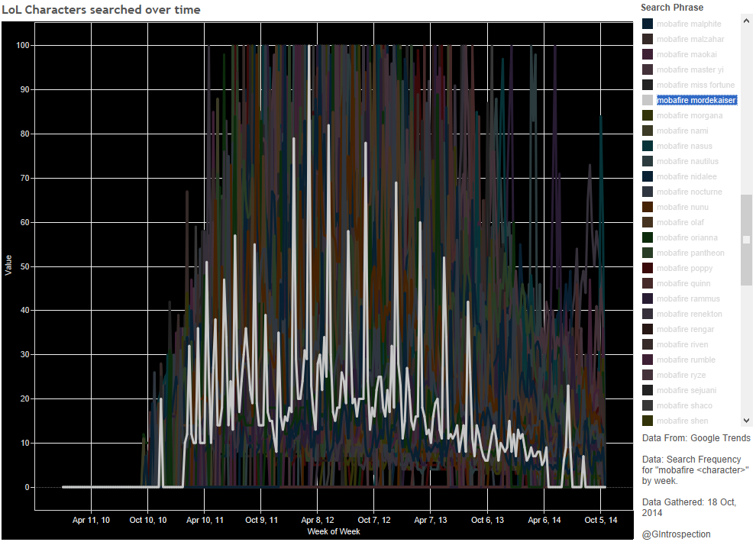756x542 pixels.
Task: Select the mobafire malzahar legend entry
Action: [x=690, y=39]
